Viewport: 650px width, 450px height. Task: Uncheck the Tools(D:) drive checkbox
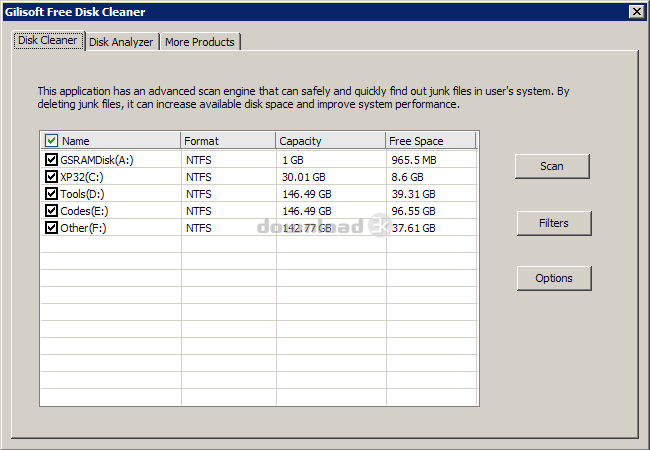51,194
